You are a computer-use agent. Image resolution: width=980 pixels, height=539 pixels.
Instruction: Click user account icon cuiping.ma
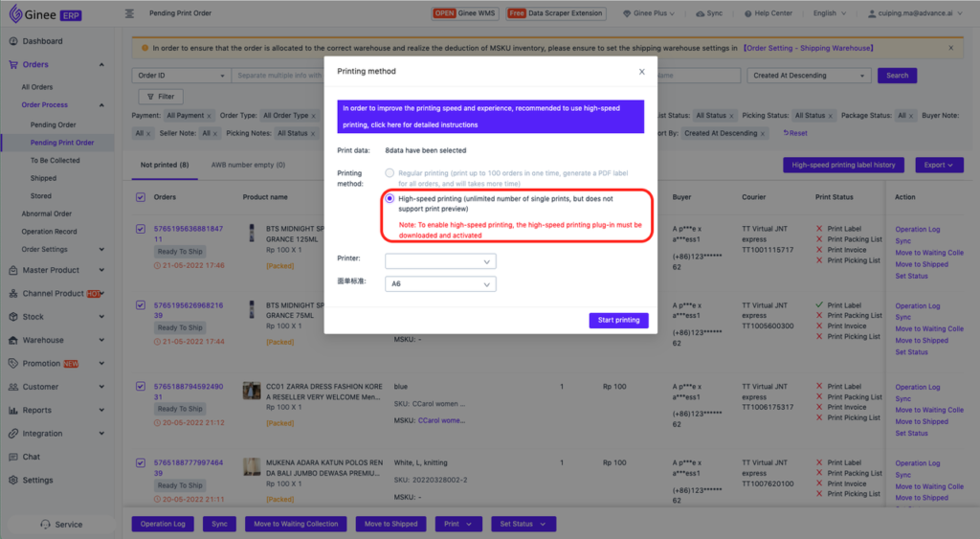pyautogui.click(x=872, y=13)
